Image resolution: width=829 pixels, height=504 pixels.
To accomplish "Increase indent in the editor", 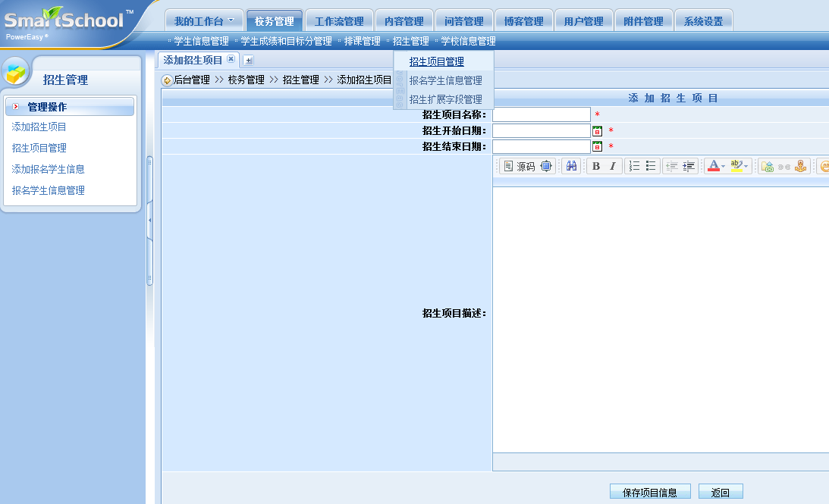I will point(689,167).
